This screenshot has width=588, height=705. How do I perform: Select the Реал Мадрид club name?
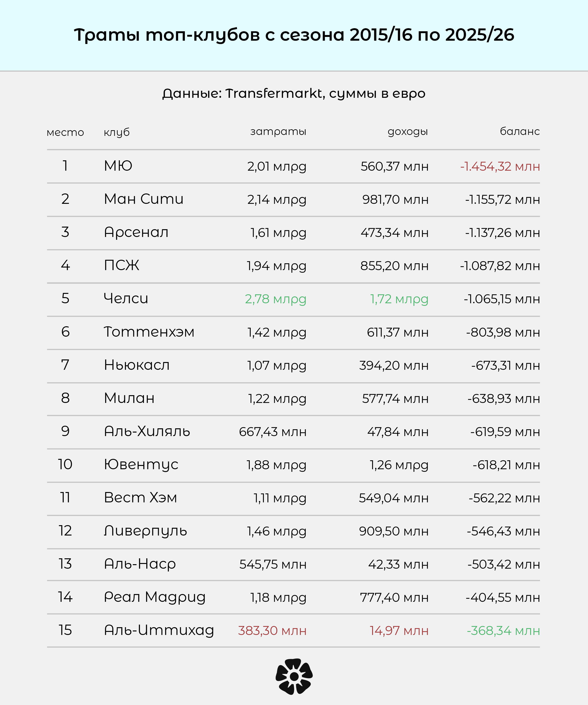tap(155, 597)
